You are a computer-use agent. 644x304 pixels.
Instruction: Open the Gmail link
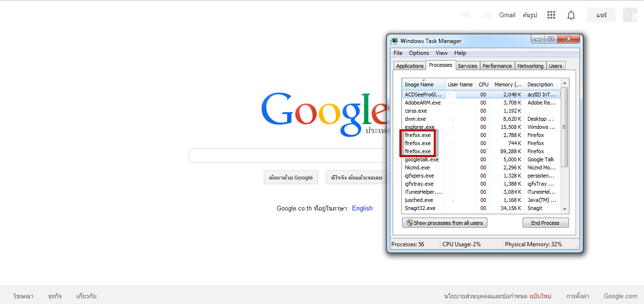[x=507, y=15]
